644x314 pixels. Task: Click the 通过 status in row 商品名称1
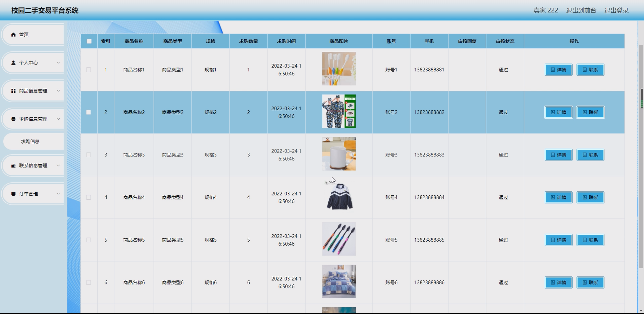click(x=503, y=70)
